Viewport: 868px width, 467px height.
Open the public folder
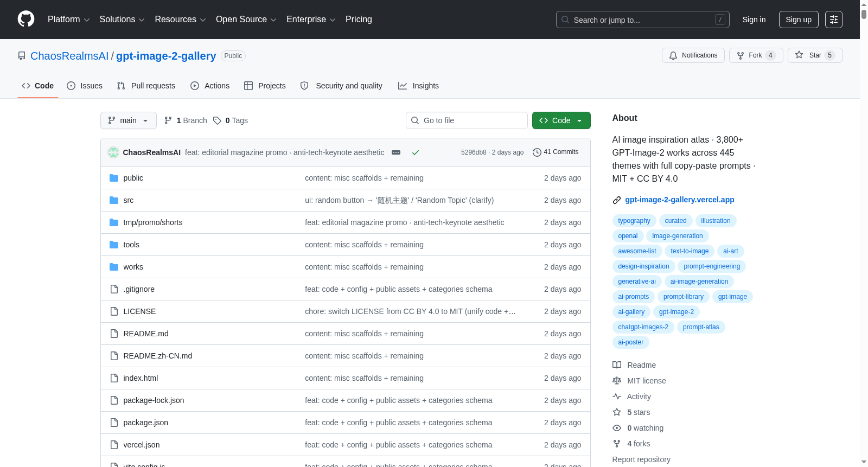[x=133, y=178]
